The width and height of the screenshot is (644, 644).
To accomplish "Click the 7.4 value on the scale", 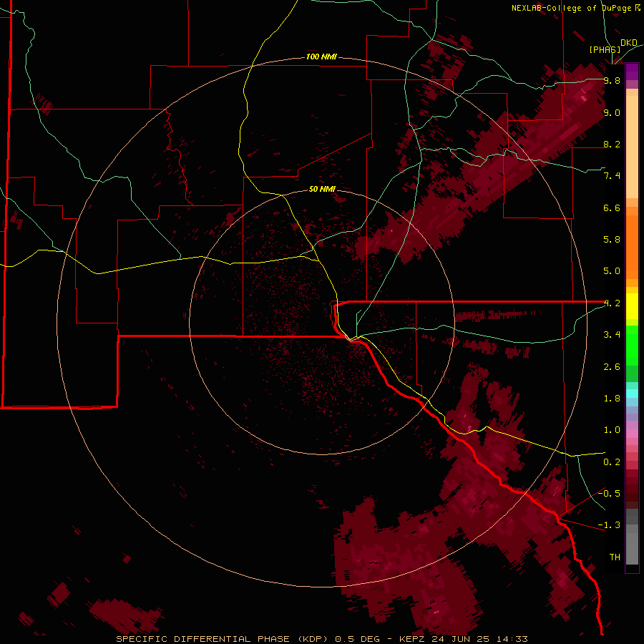I will [612, 176].
